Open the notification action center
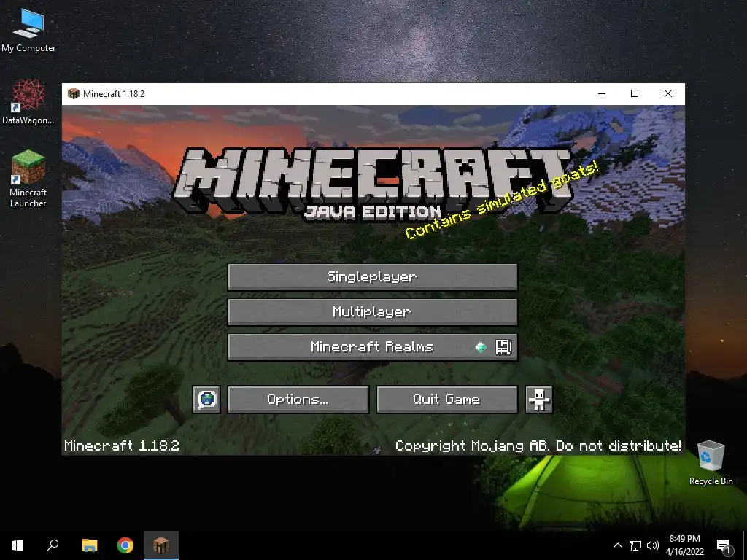This screenshot has width=747, height=560. point(724,545)
